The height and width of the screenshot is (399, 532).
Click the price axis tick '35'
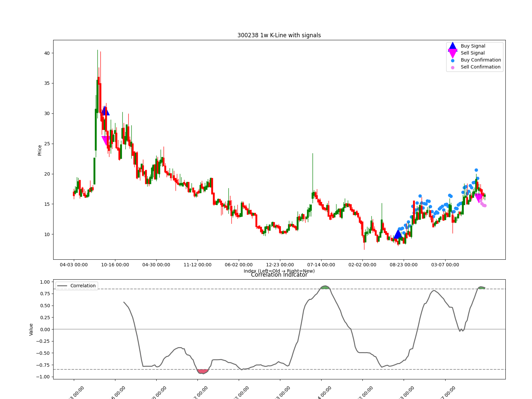[x=46, y=83]
